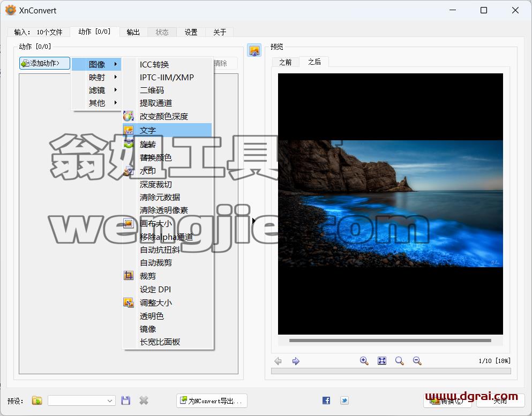This screenshot has width=532, height=416.
Task: Click the 调整大小 resize icon
Action: pos(128,302)
